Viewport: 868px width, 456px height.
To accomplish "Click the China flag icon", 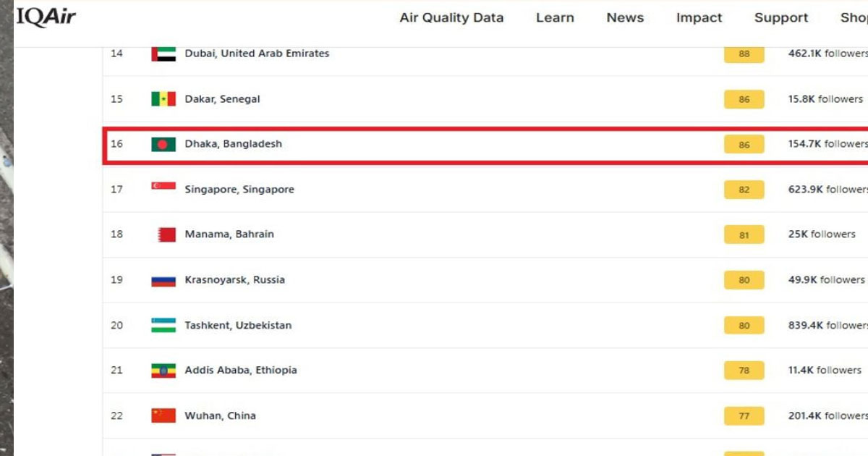I will [x=163, y=415].
